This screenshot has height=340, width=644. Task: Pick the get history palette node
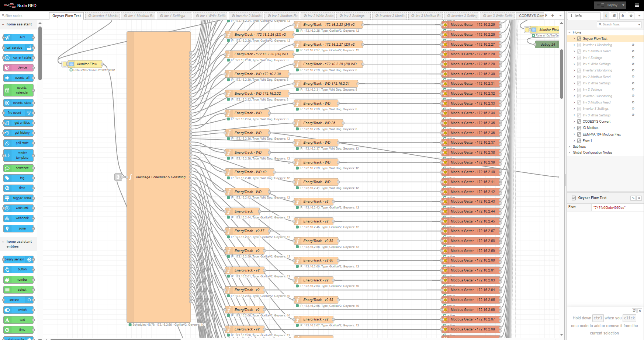(18, 133)
